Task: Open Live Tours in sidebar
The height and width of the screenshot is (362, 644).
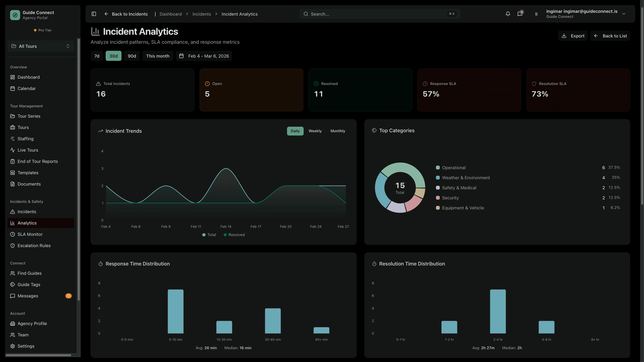Action: (28, 150)
